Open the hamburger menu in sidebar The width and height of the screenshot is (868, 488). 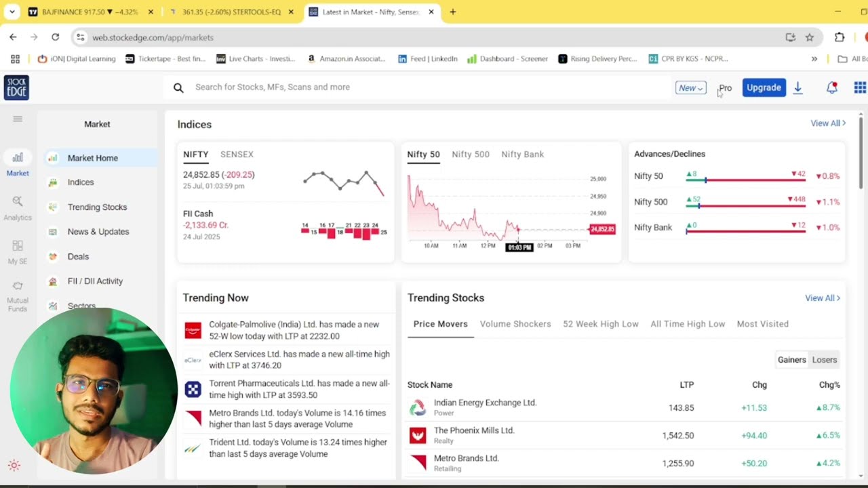click(x=18, y=119)
